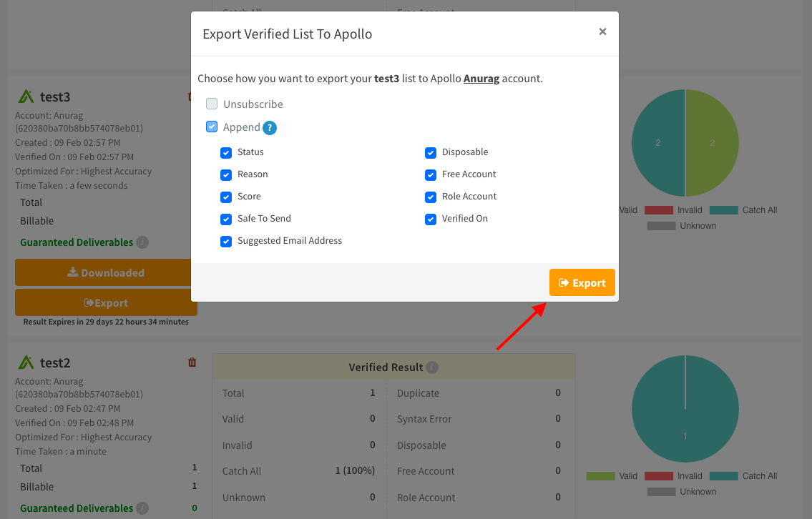Click the Apollo logo beside test3
Image resolution: width=812 pixels, height=519 pixels.
26,97
